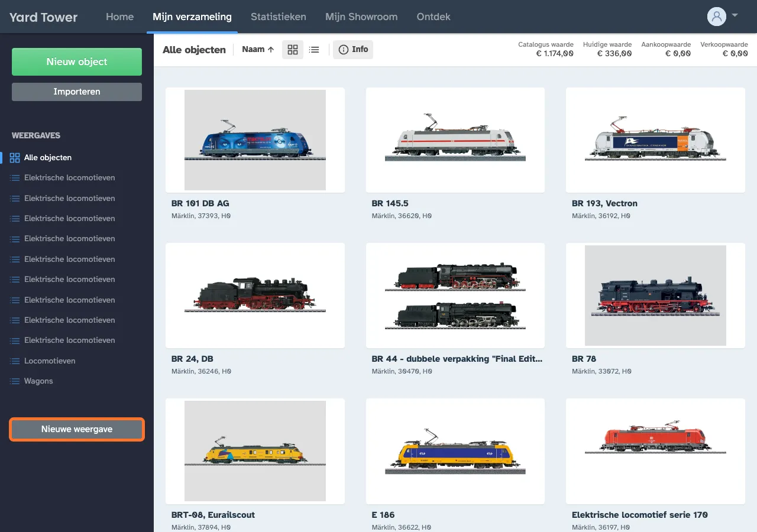
Task: Open the BR 101 DB AG thumbnail
Action: click(255, 140)
